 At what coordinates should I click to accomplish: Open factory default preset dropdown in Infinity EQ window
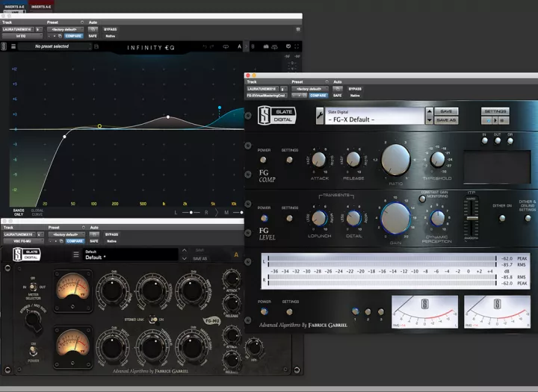click(x=65, y=30)
